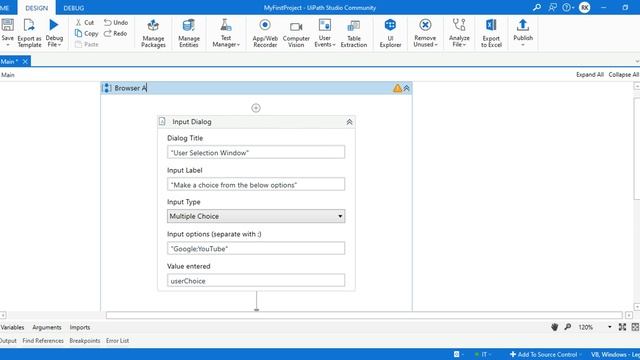Click the Input Label field

pyautogui.click(x=256, y=184)
